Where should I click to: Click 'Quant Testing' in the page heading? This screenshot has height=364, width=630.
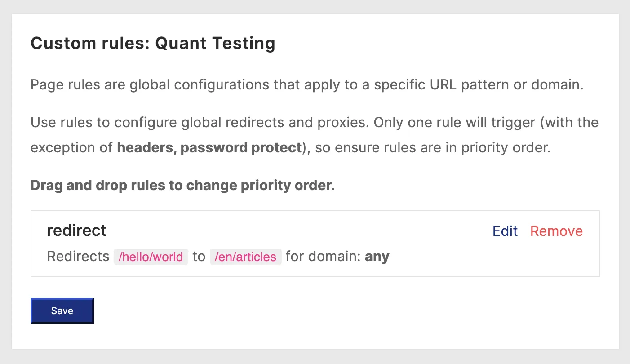(x=215, y=44)
